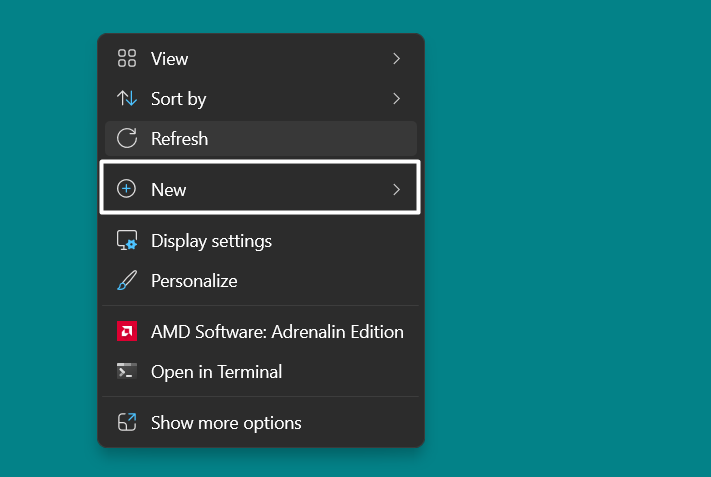The width and height of the screenshot is (711, 477).
Task: Choose the Personalize label
Action: coord(194,281)
